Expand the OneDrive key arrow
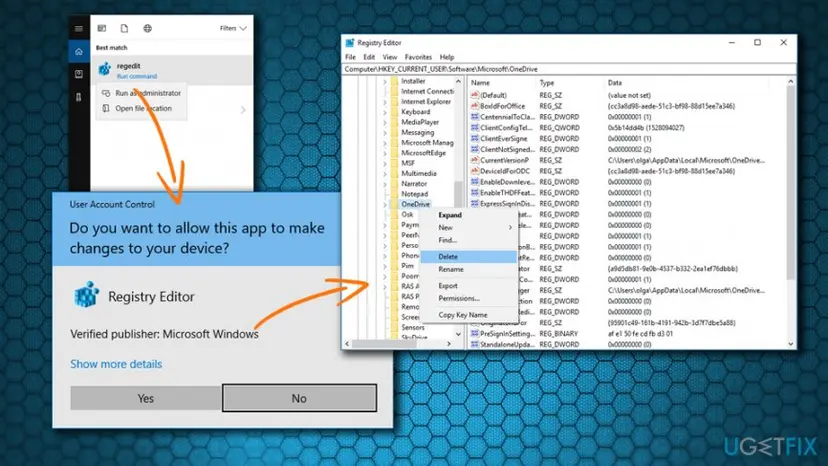This screenshot has width=828, height=466. [385, 204]
